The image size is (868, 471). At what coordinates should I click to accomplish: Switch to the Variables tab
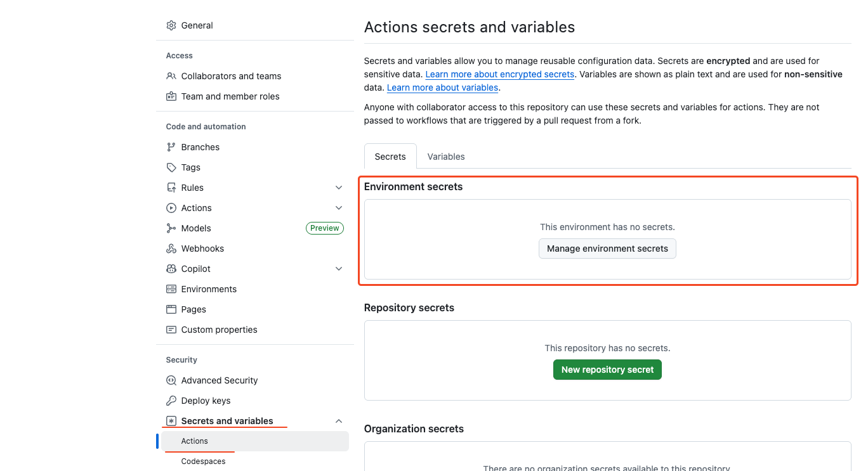[446, 157]
